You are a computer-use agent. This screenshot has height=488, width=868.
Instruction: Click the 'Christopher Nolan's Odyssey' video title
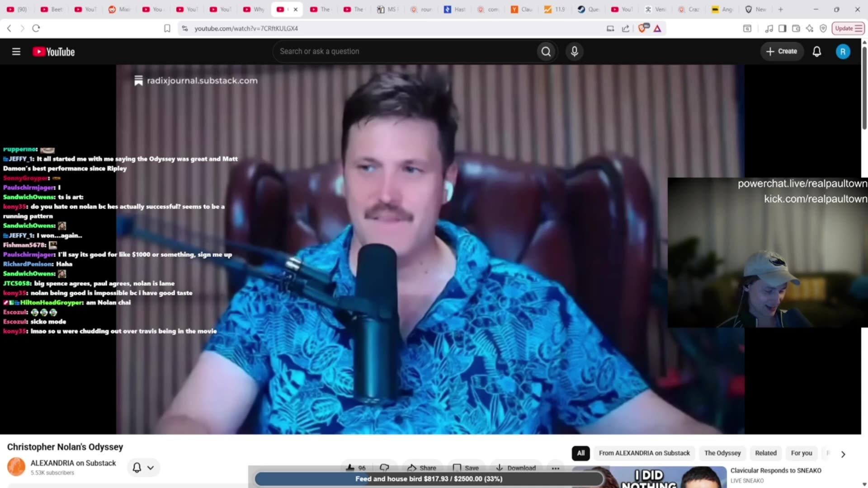click(65, 447)
